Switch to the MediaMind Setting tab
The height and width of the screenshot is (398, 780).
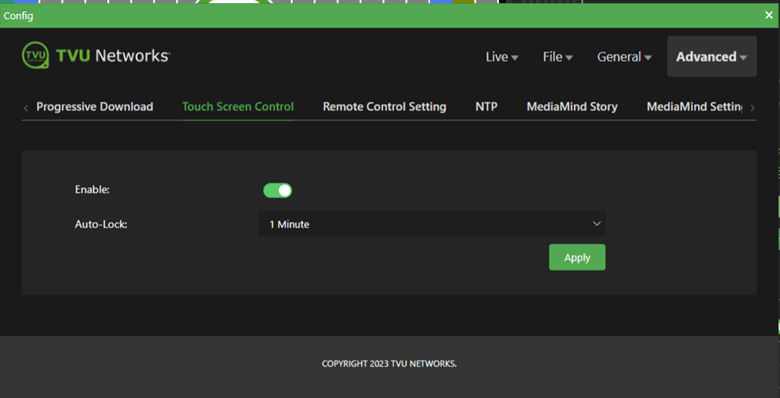coord(694,107)
